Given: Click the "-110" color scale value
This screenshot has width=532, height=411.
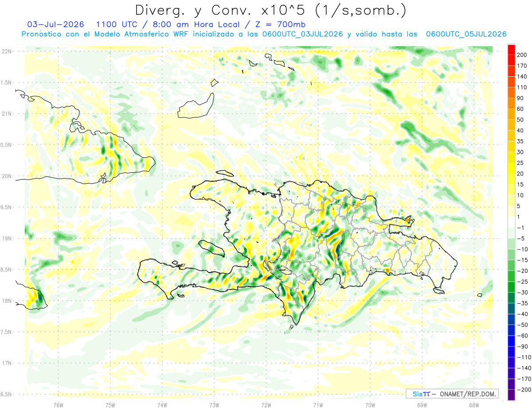Looking at the screenshot, I should (523, 357).
